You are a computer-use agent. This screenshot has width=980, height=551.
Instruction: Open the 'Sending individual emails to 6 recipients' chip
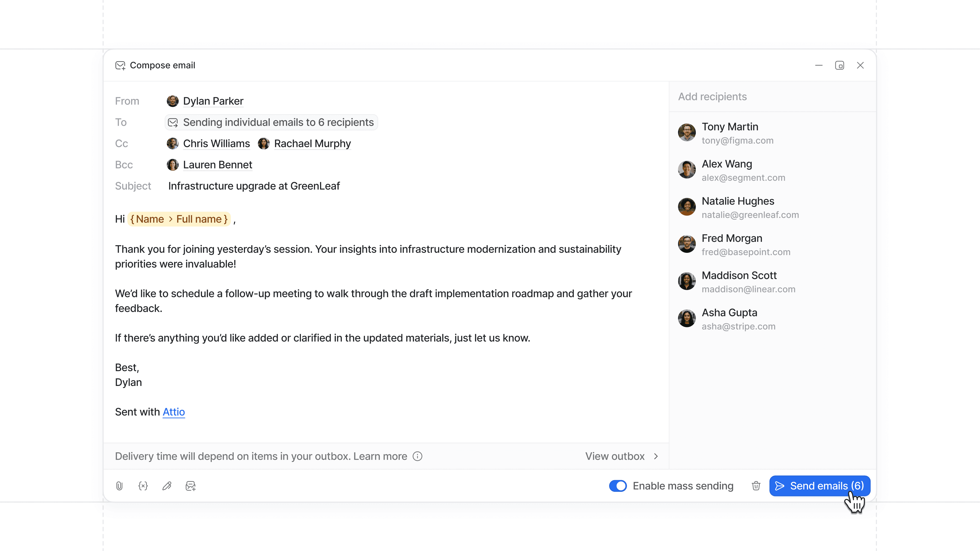pos(271,122)
